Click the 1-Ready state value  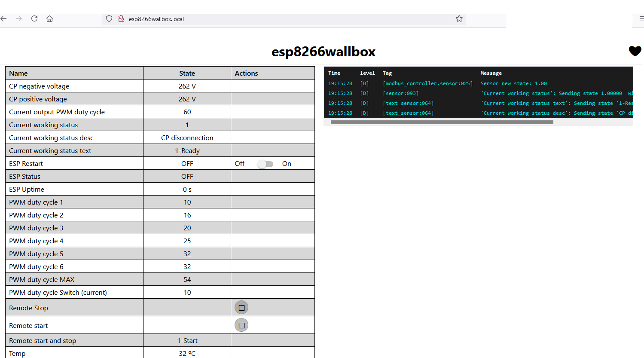click(x=187, y=150)
